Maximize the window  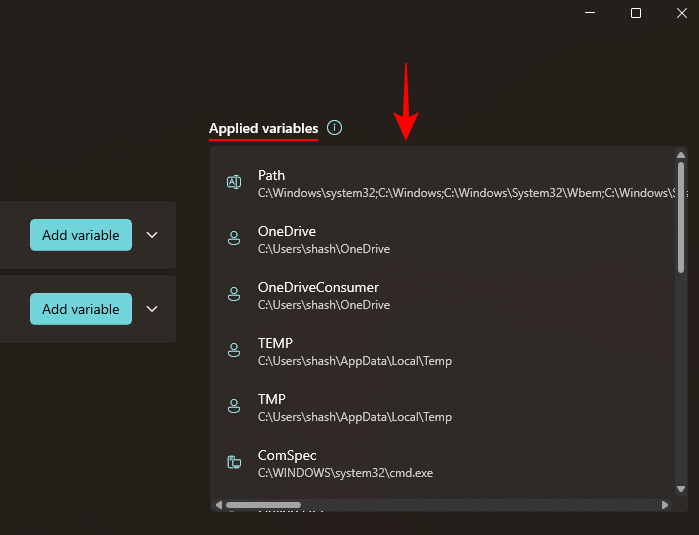tap(636, 13)
